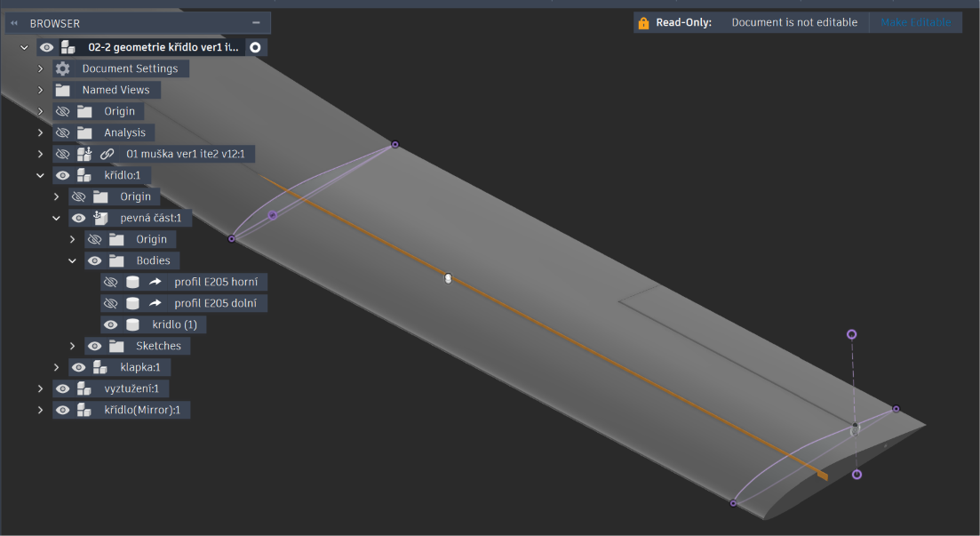Click the kridlo (1) body cylinder icon
This screenshot has height=536, width=980.
click(x=132, y=324)
